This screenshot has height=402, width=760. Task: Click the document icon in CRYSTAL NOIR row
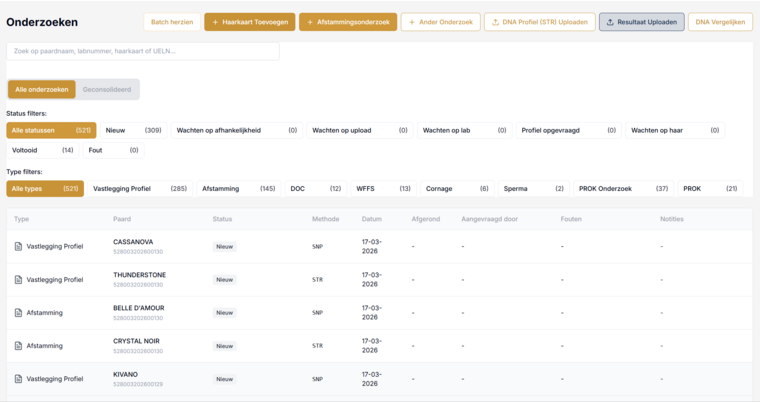(18, 346)
